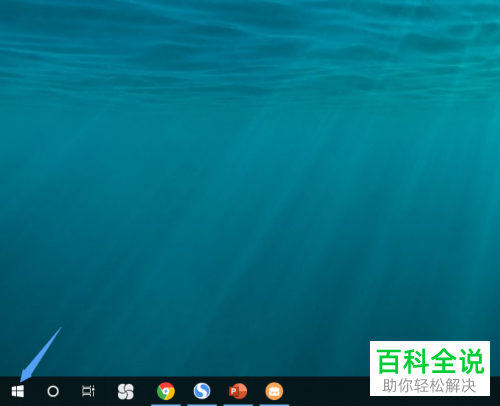Open Google Chrome from the taskbar
500x406 pixels.
pos(166,391)
